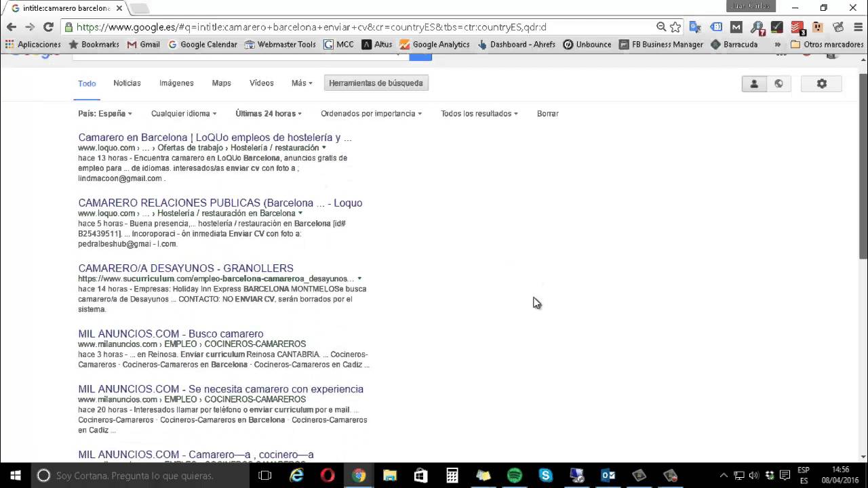Expand the Más menu

[302, 83]
